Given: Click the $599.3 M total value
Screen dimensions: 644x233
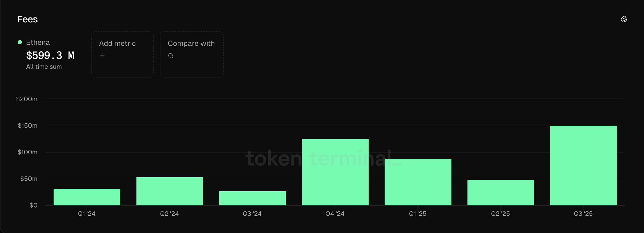Looking at the screenshot, I should click(50, 56).
